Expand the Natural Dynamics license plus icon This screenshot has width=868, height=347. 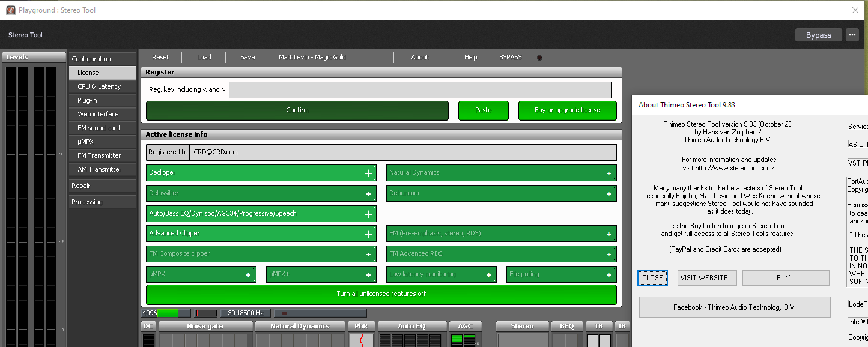click(609, 173)
